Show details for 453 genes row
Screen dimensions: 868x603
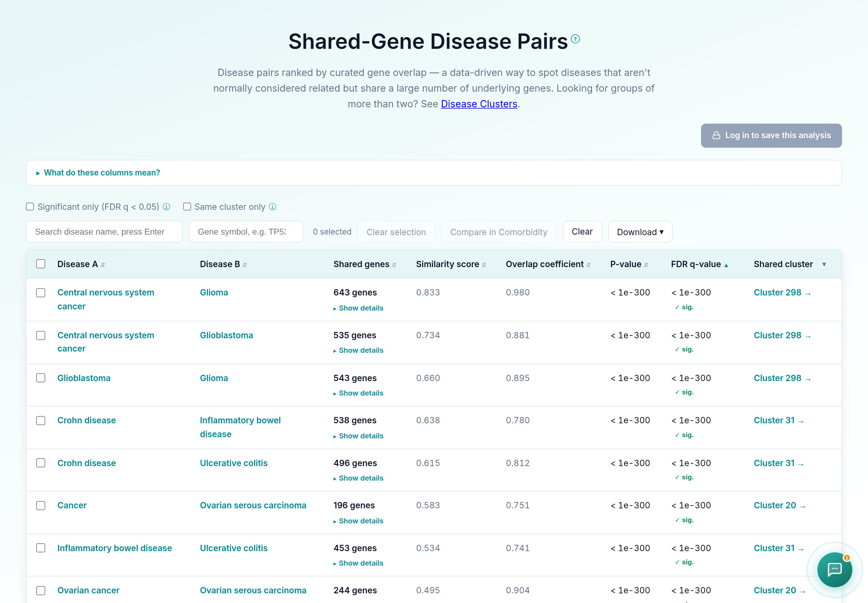pyautogui.click(x=358, y=563)
